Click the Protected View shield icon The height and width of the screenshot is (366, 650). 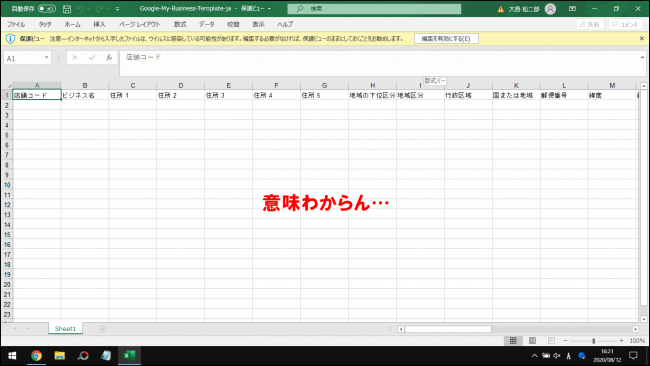point(10,39)
